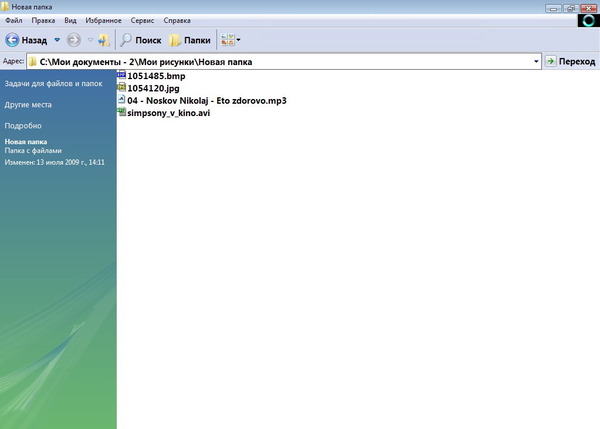Image resolution: width=600 pixels, height=429 pixels.
Task: Select the file simpsony_v_kino.avi
Action: [x=168, y=113]
